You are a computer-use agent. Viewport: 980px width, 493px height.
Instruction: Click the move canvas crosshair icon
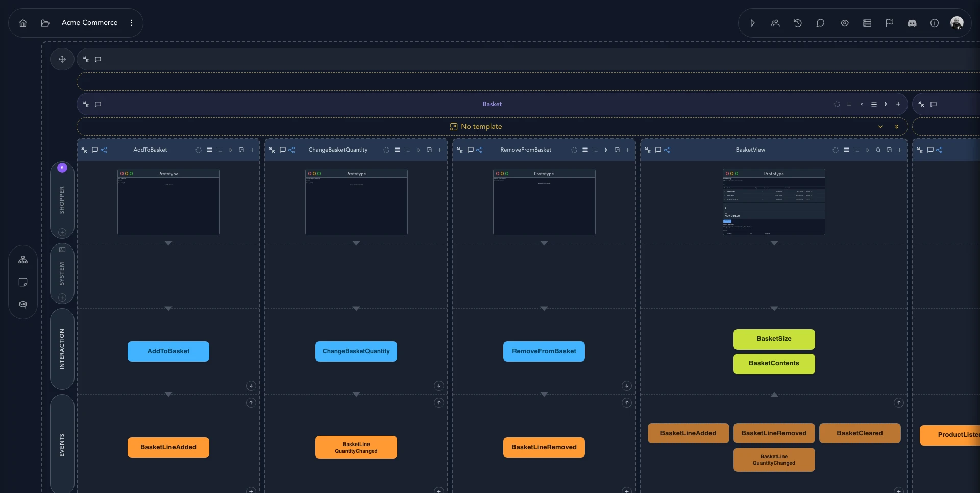(62, 59)
